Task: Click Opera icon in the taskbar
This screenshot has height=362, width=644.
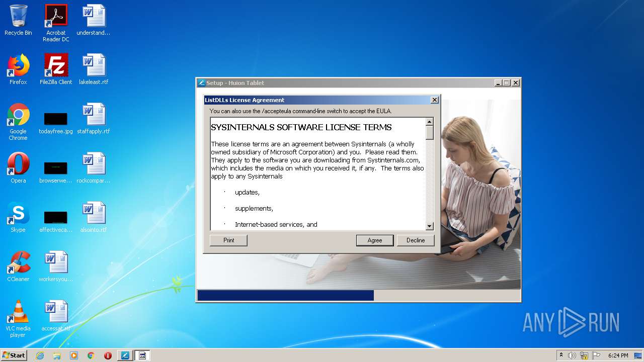Action: pyautogui.click(x=108, y=355)
